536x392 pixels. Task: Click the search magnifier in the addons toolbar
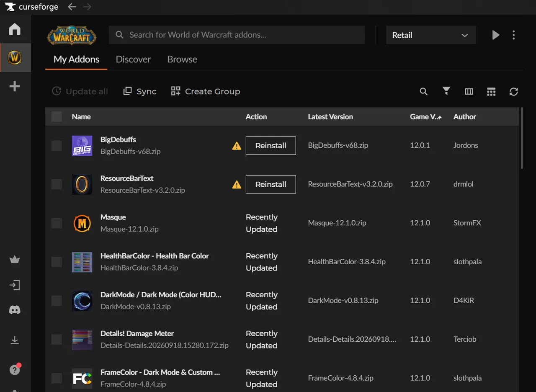pyautogui.click(x=424, y=91)
